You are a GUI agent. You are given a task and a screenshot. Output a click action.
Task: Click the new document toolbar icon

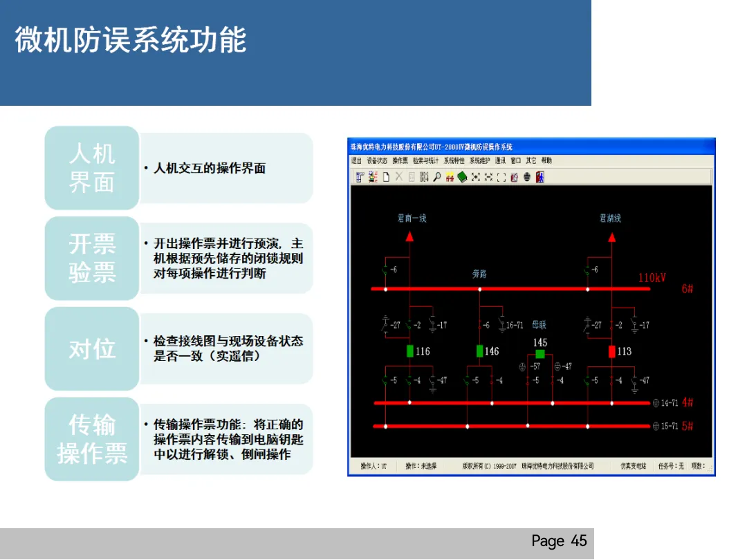[x=385, y=177]
